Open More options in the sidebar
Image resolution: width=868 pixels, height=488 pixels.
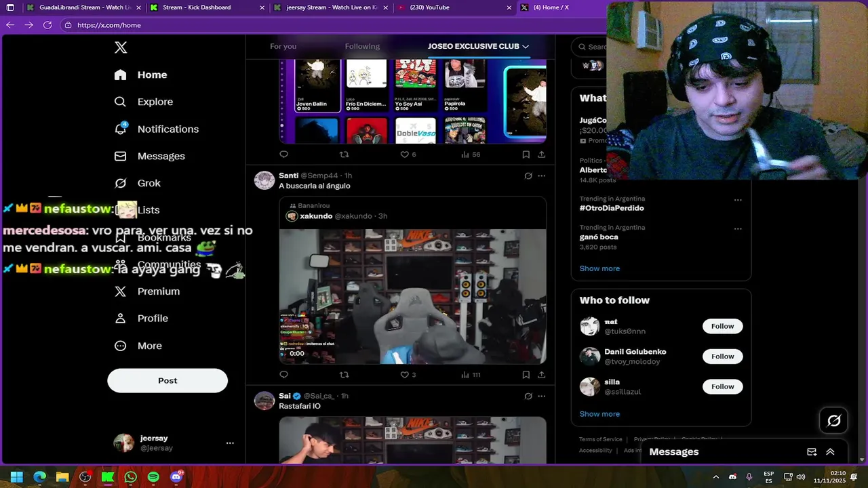click(138, 346)
